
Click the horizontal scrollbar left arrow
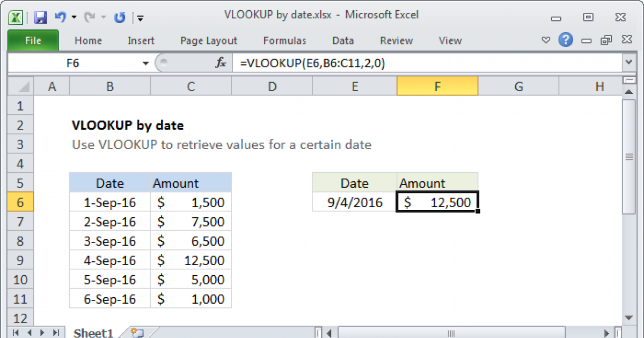[329, 333]
